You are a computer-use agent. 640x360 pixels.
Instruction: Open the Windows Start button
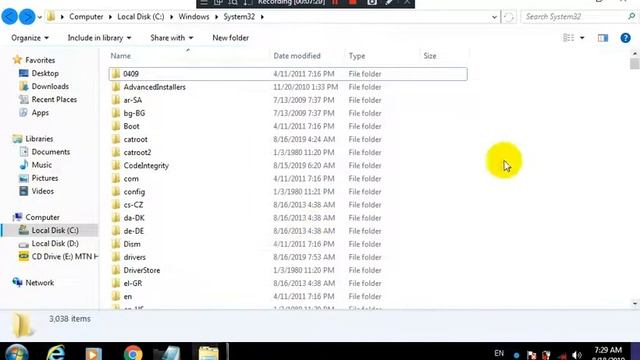tap(16, 353)
